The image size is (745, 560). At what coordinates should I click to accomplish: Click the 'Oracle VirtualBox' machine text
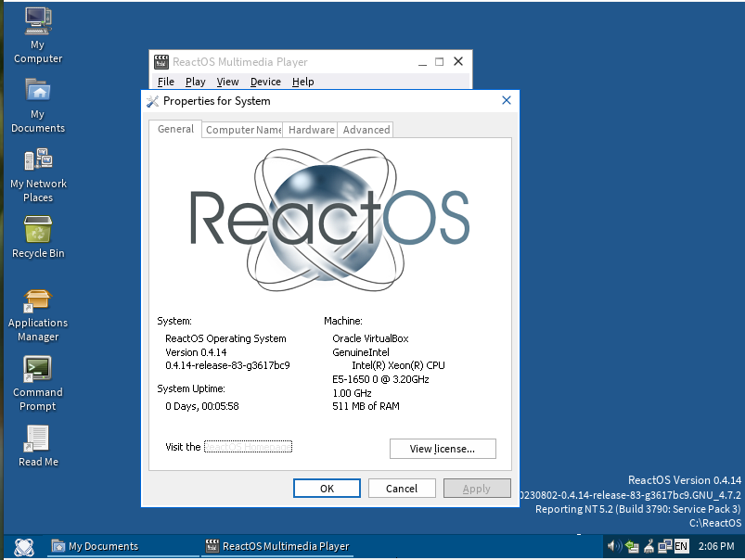[370, 338]
